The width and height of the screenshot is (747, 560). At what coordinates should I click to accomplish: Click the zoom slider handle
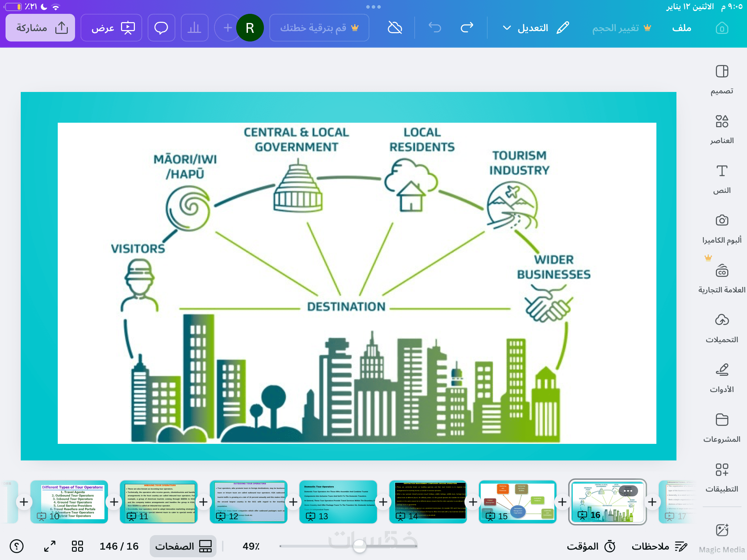[359, 546]
